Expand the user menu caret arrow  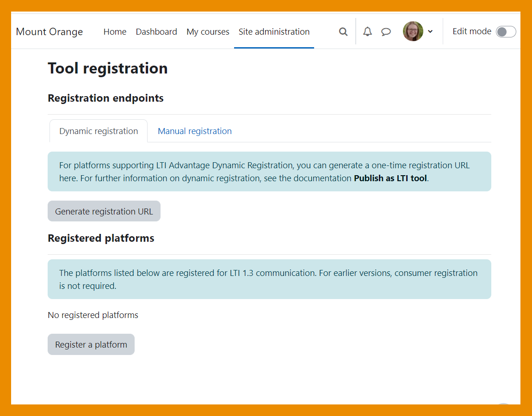(430, 31)
